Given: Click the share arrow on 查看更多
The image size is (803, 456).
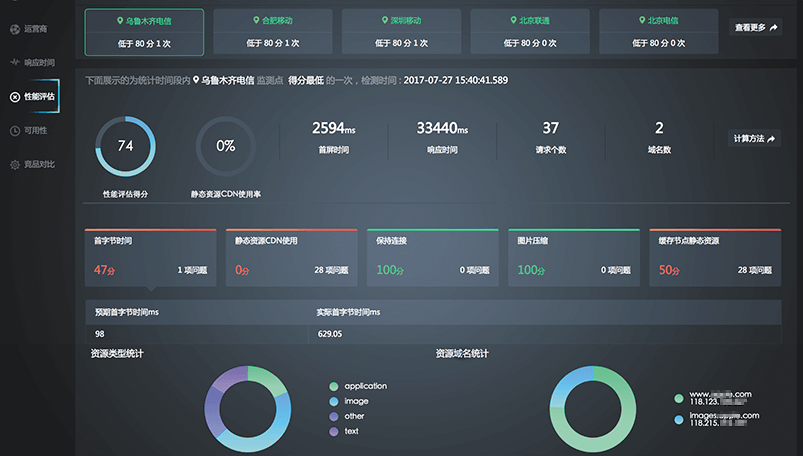Looking at the screenshot, I should click(774, 28).
